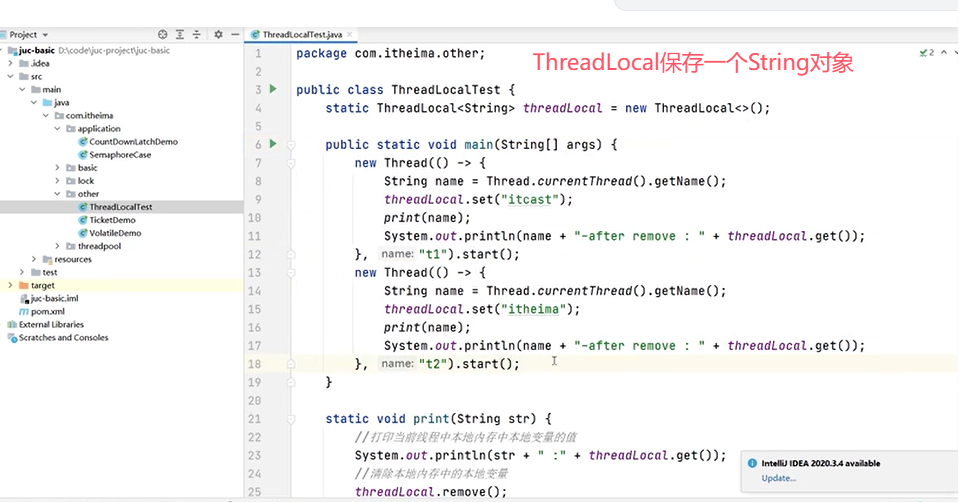Collapse the src folder

pyautogui.click(x=10, y=76)
